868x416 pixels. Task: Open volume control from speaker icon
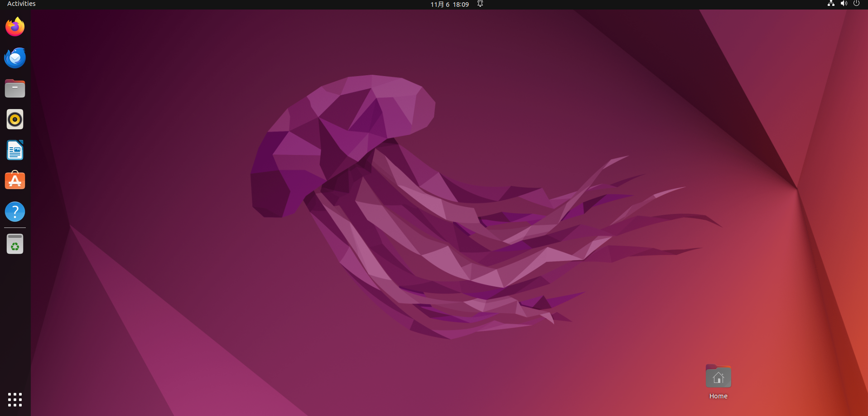tap(844, 4)
